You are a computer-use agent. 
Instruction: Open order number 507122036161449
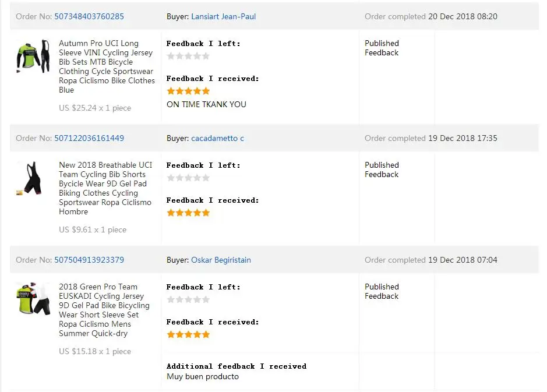89,138
